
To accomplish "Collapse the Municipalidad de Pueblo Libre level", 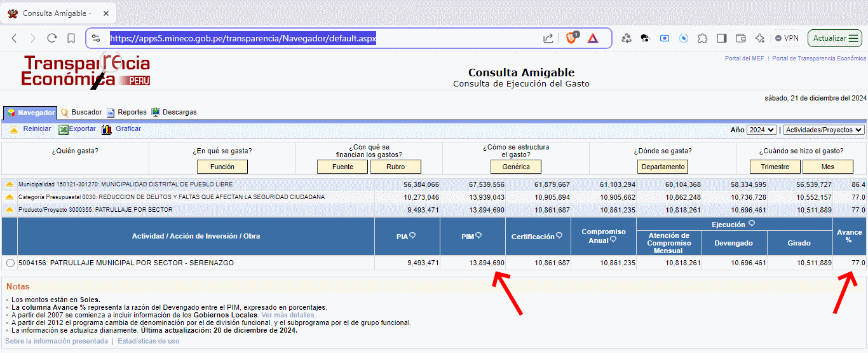I will (10, 184).
